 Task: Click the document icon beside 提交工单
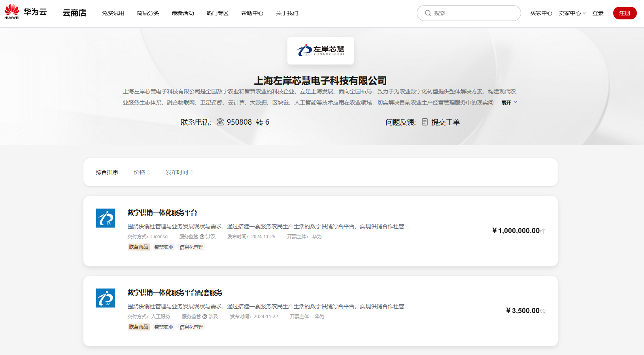pyautogui.click(x=425, y=122)
